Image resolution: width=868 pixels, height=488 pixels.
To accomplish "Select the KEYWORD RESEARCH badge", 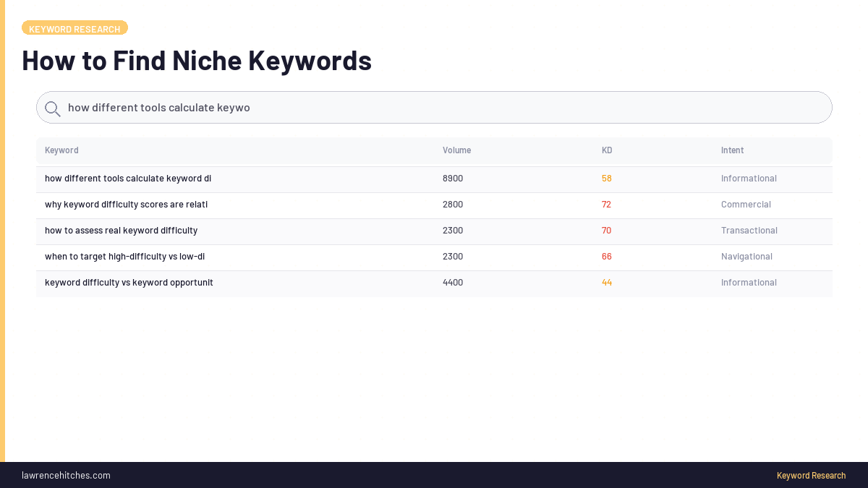I will 75,28.
